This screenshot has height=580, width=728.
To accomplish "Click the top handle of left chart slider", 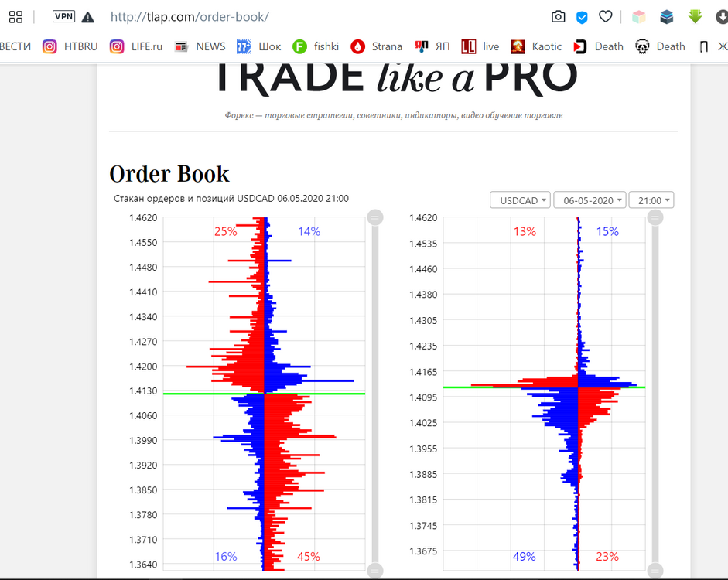I will click(x=375, y=217).
